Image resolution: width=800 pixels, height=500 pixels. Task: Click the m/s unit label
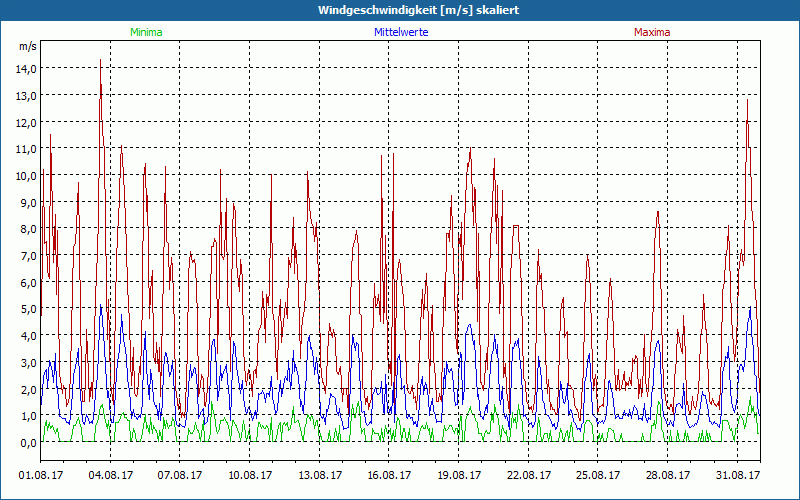tap(28, 46)
